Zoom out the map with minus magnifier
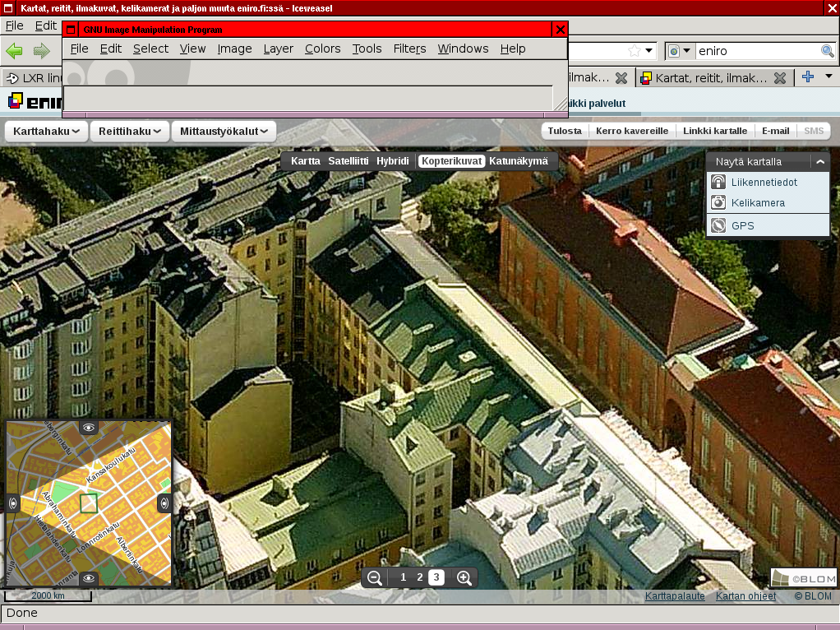The image size is (840, 630). (x=375, y=577)
